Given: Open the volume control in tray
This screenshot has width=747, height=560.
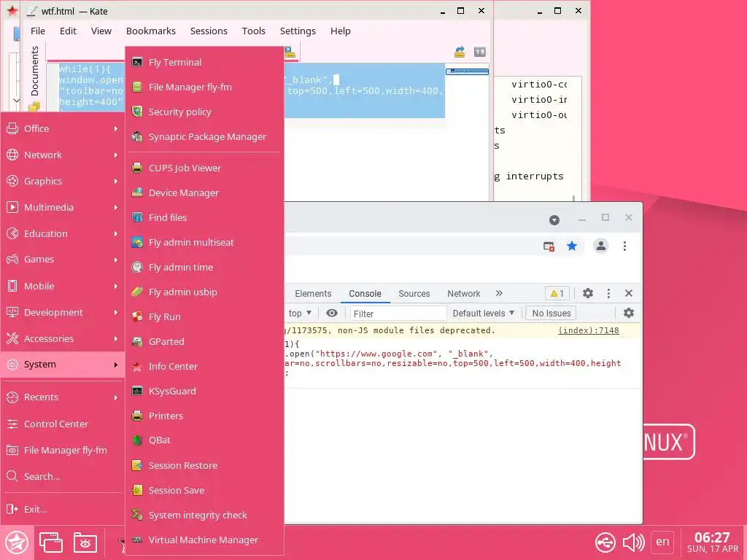Looking at the screenshot, I should 634,542.
